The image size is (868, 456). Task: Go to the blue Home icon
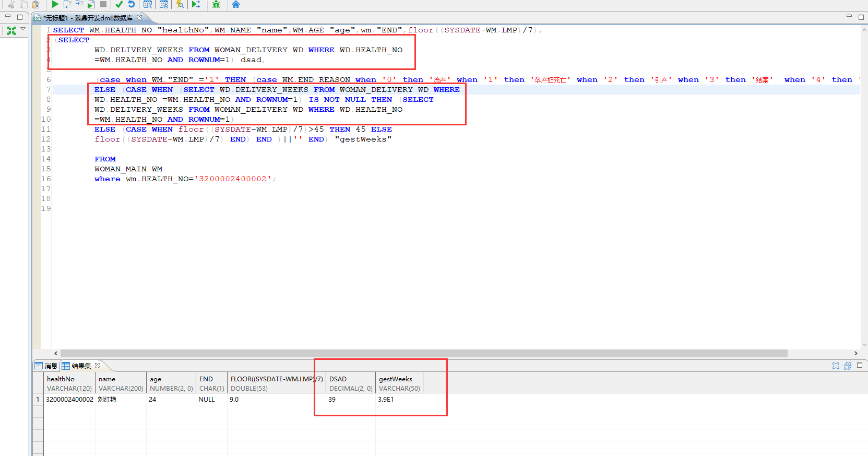[236, 4]
